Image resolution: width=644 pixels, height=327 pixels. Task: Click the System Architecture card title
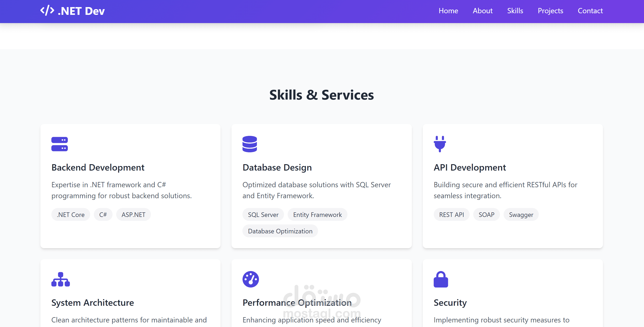coord(92,303)
